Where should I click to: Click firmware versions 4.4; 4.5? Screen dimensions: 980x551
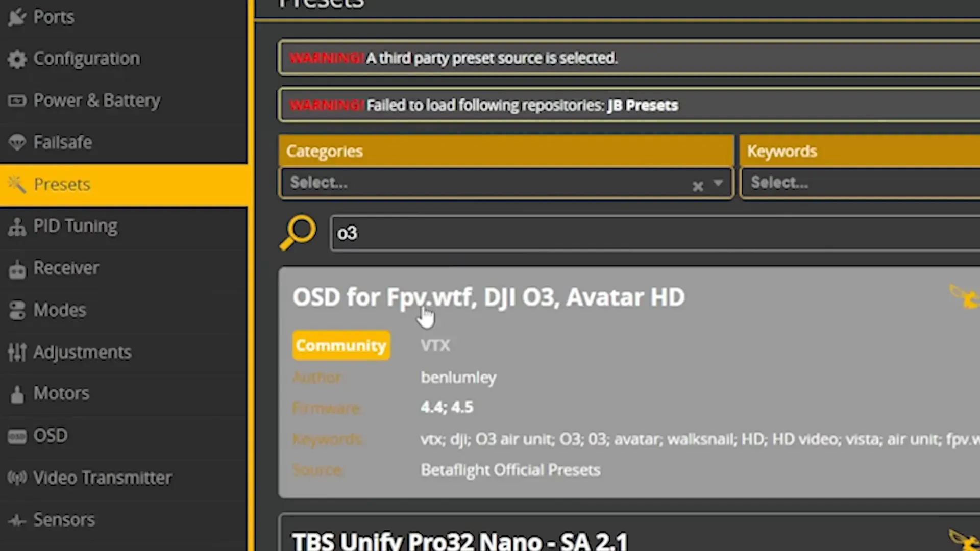[447, 407]
